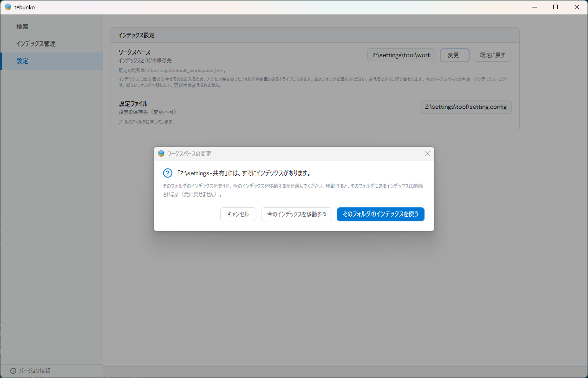Close the ワークスペースの変更 dialog
Image resolution: width=588 pixels, height=378 pixels.
(x=427, y=153)
